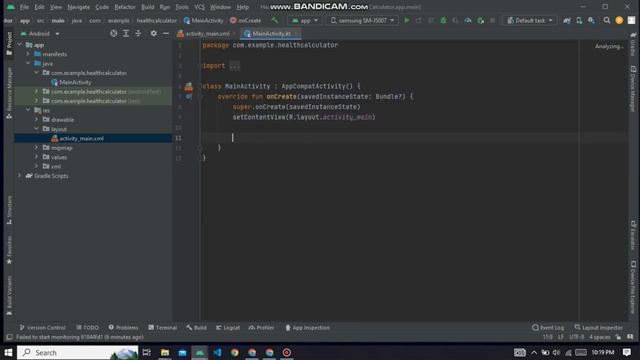Open the App Inspection tool window
The image size is (640, 360).
point(307,328)
